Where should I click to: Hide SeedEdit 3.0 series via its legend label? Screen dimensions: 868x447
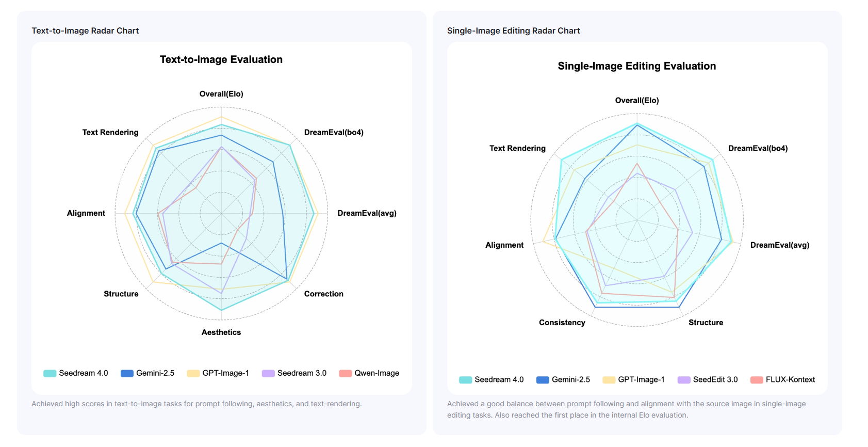715,380
